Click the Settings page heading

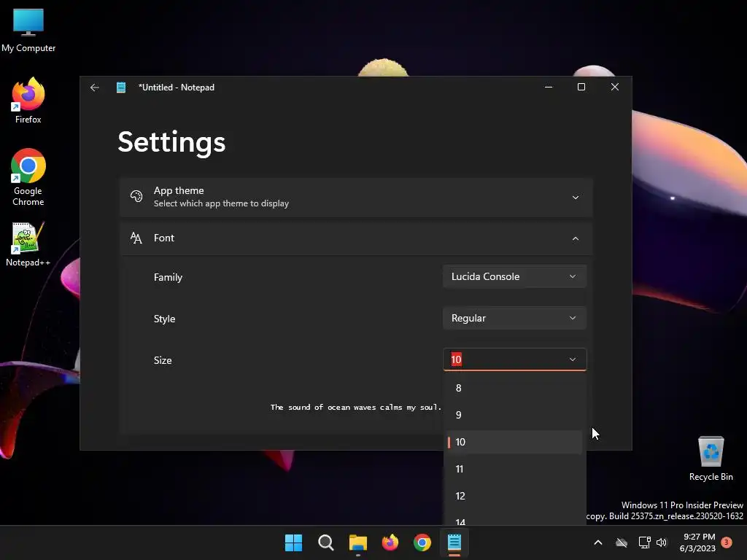[171, 142]
